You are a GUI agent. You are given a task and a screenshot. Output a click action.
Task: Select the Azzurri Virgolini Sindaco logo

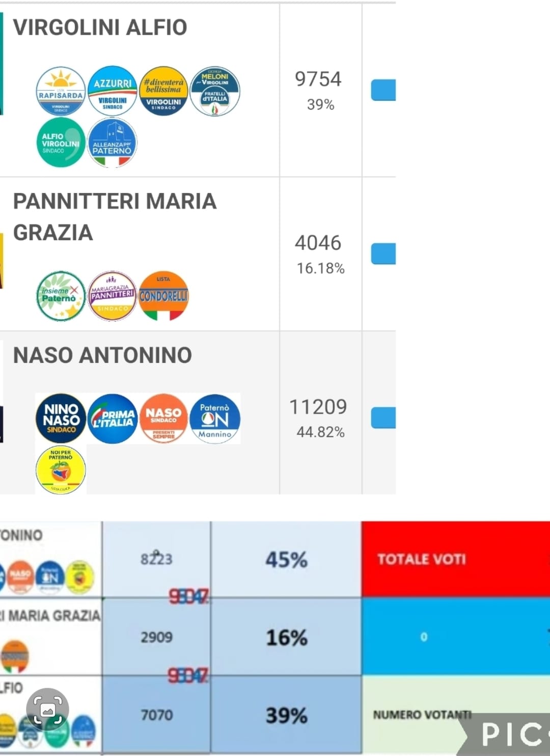tap(112, 91)
